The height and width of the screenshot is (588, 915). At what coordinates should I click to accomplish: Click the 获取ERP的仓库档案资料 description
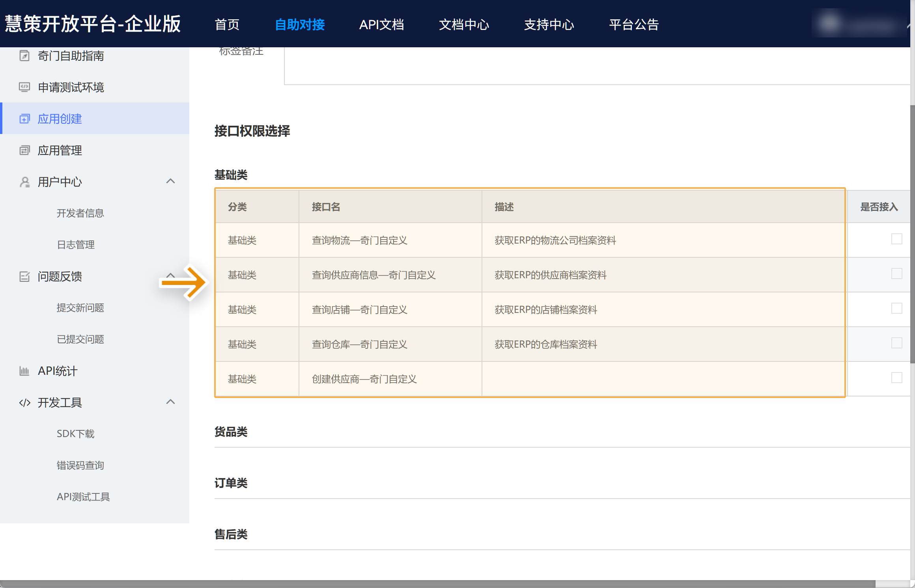(546, 344)
